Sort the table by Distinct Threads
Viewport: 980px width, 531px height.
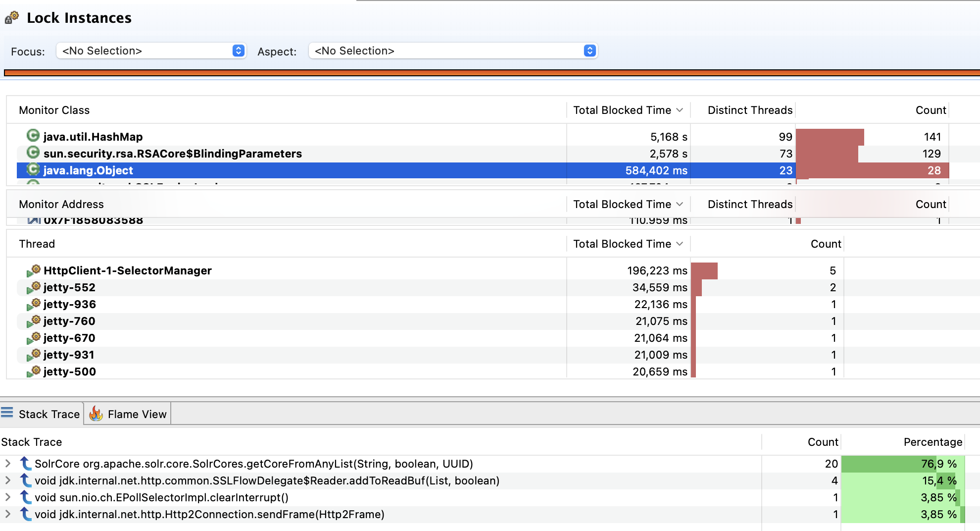(750, 110)
